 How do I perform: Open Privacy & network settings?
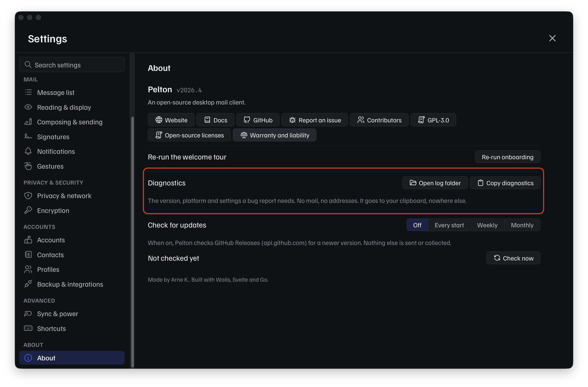[x=72, y=195]
